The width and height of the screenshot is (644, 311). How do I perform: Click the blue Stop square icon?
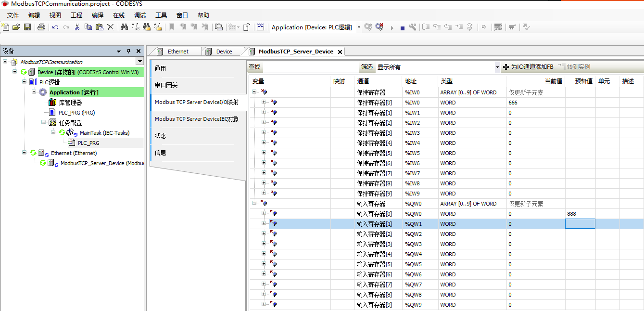[x=403, y=27]
